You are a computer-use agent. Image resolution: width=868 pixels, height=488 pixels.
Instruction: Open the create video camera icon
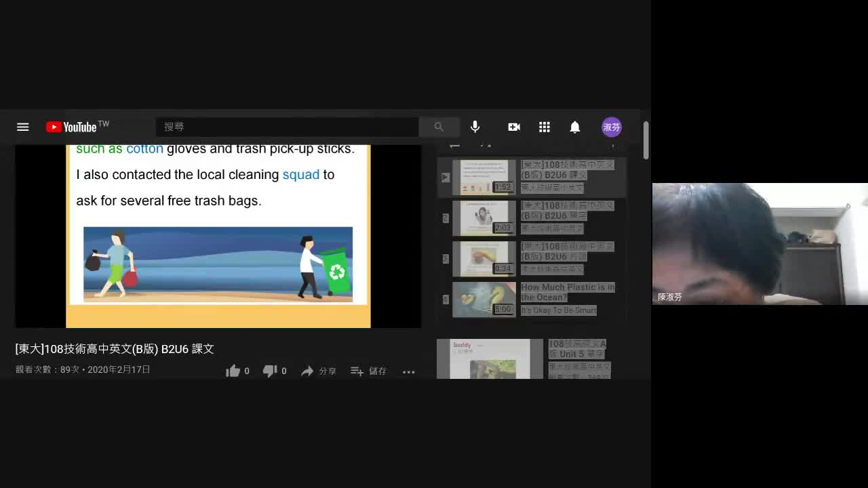tap(514, 127)
